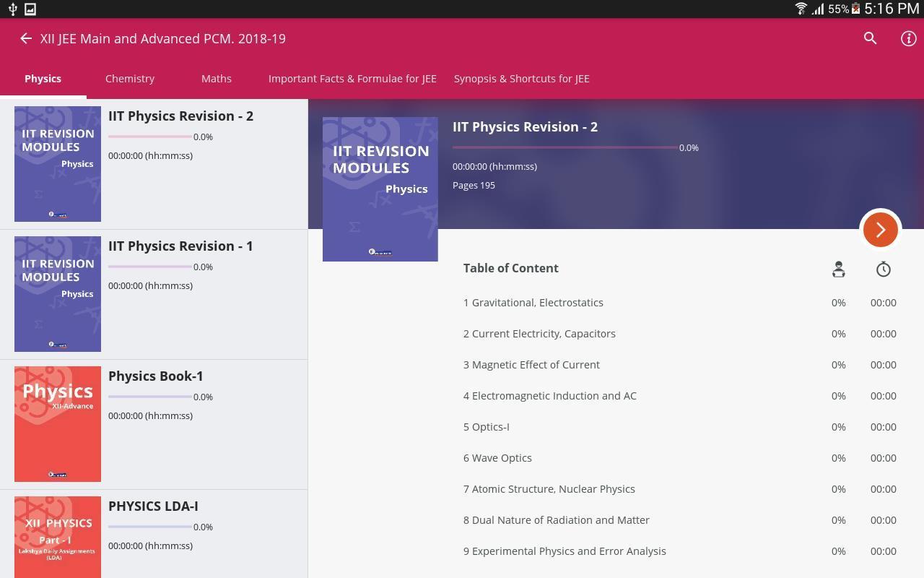Tap the cell signal strength icon
The width and height of the screenshot is (924, 578).
[818, 9]
